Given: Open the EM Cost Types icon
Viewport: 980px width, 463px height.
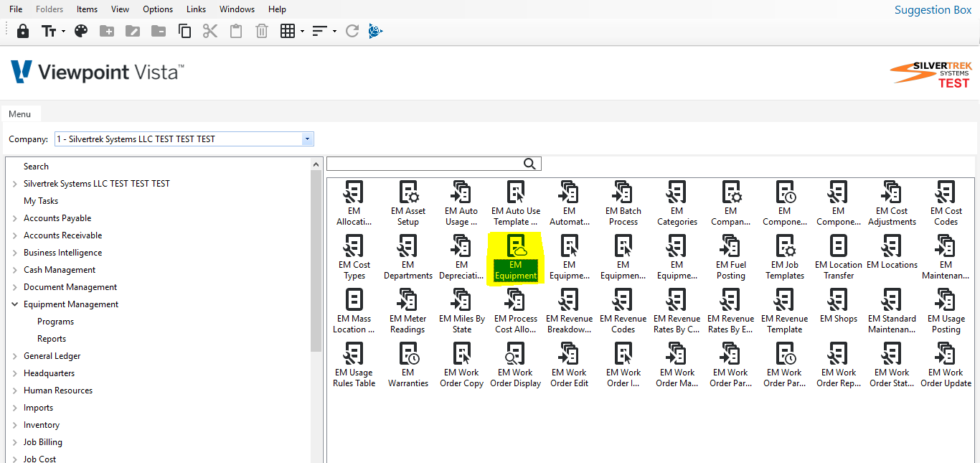Looking at the screenshot, I should pyautogui.click(x=354, y=258).
